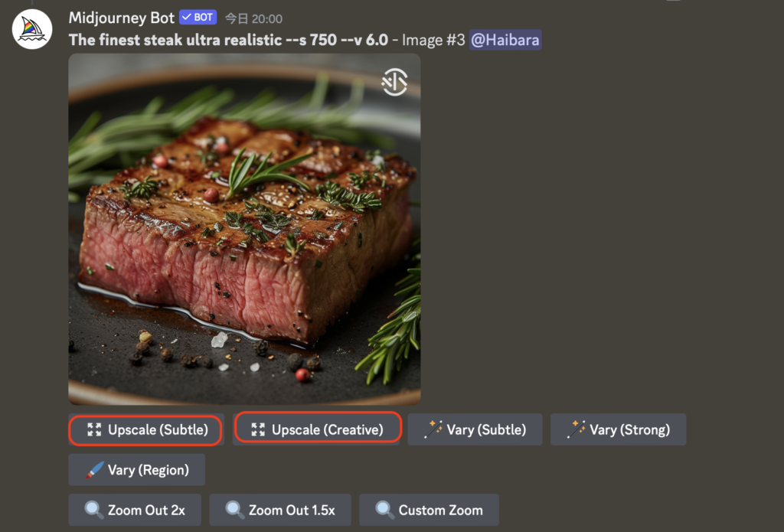Click the @Haibara user mention

505,40
